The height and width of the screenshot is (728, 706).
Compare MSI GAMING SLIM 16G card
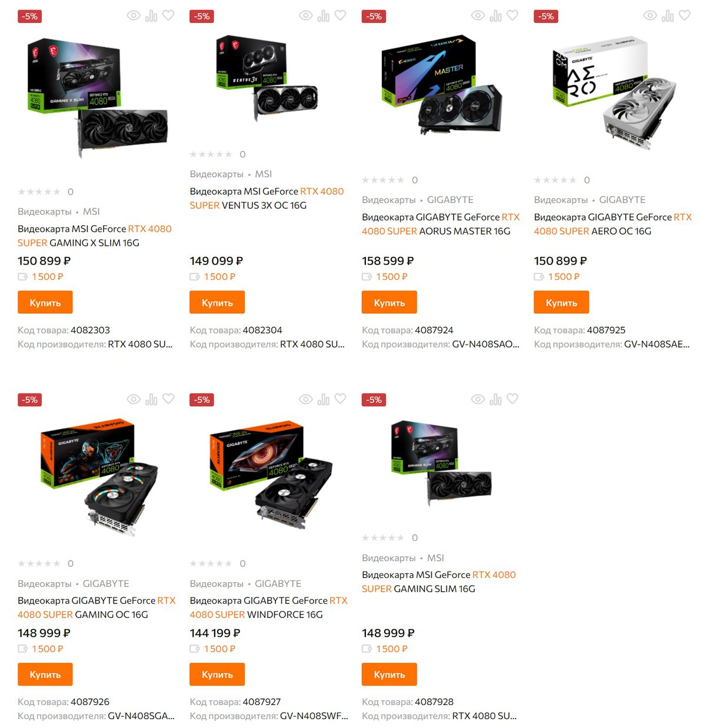496,399
